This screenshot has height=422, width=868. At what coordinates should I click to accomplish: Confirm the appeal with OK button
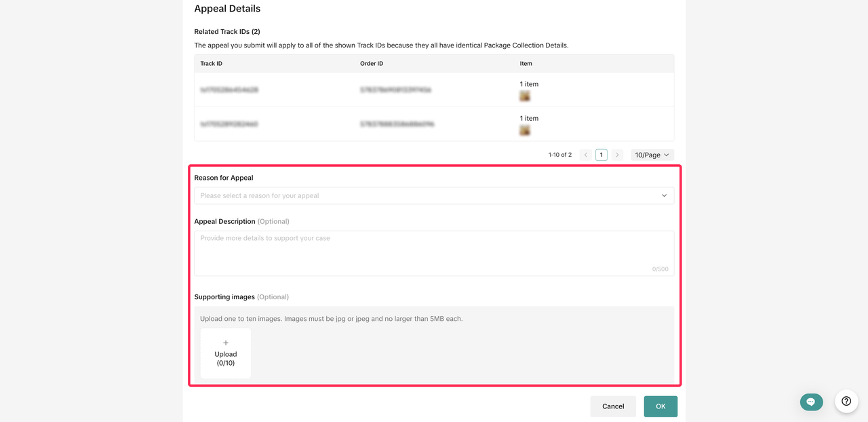660,406
